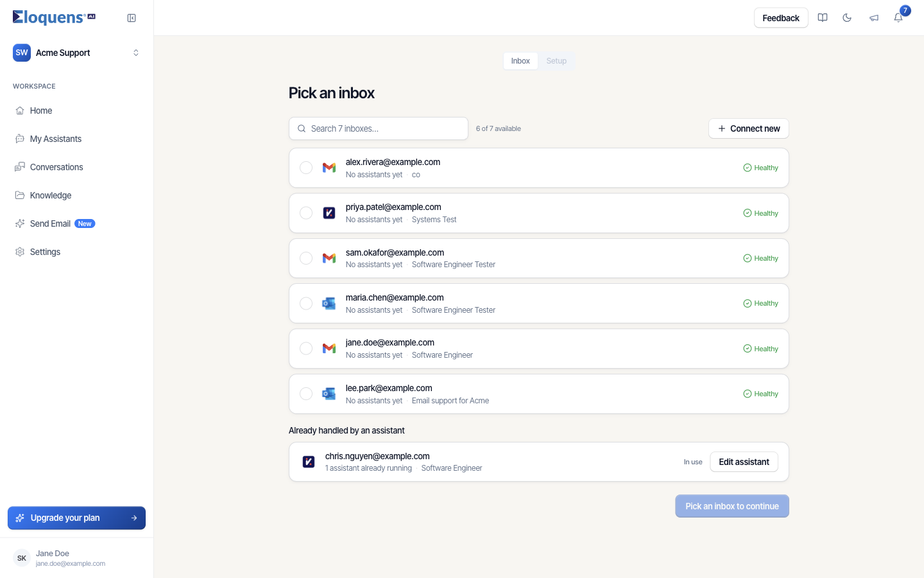This screenshot has width=924, height=578.
Task: Click Gmail icon for alex.rivera@example.com
Action: click(x=329, y=168)
